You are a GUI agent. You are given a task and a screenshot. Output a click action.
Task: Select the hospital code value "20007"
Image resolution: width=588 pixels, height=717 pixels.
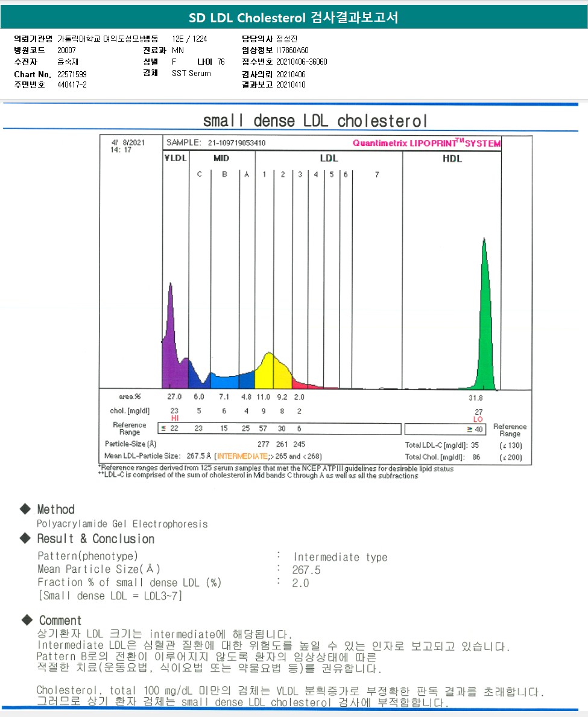[67, 50]
